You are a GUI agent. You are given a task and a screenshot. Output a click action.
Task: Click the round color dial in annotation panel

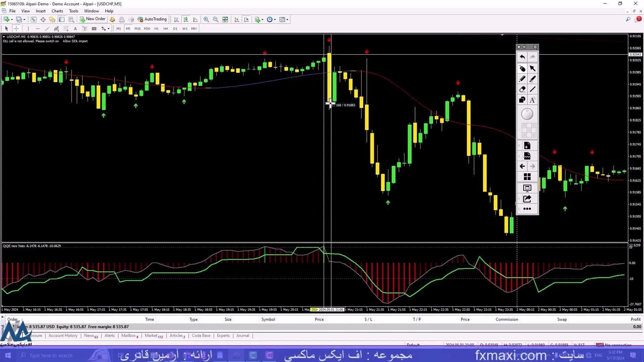click(527, 114)
